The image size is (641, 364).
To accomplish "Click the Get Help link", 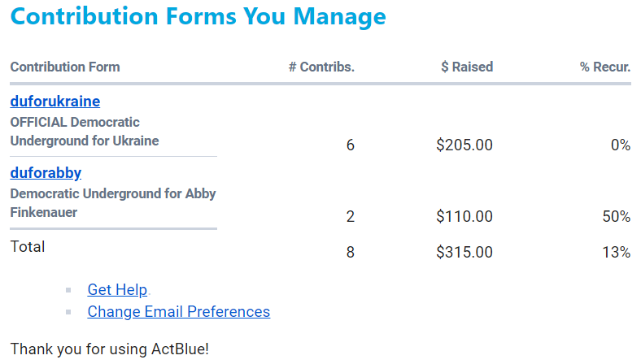I will (x=117, y=290).
